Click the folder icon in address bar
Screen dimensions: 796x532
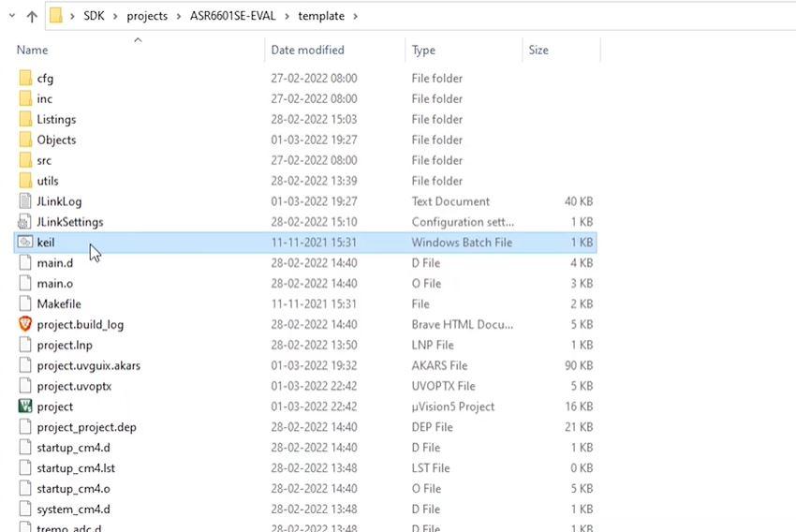coord(56,16)
